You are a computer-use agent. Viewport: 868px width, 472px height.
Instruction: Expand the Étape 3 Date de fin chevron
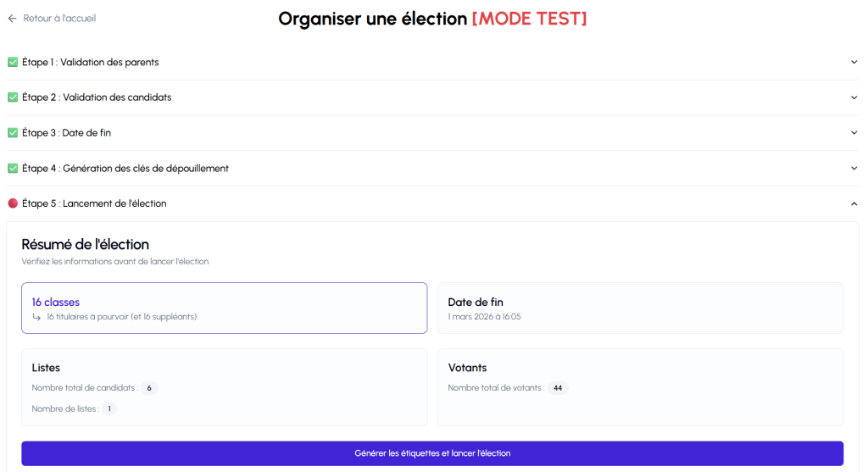click(854, 133)
